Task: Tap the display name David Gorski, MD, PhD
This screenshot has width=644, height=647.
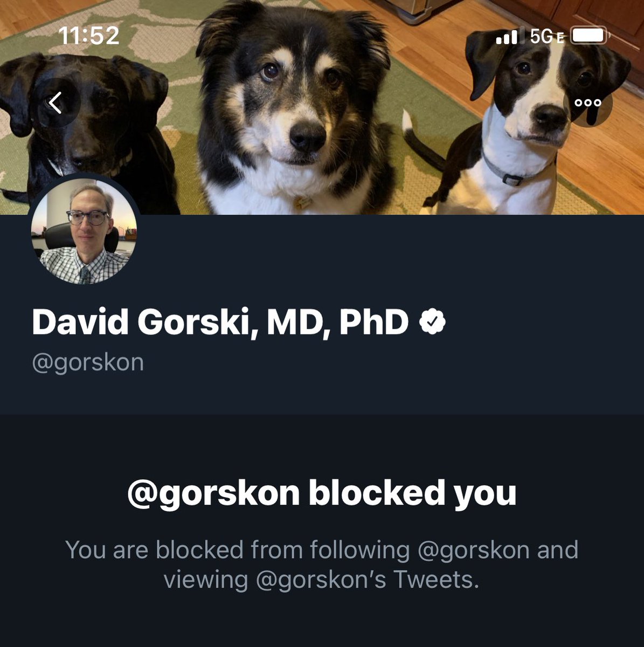Action: 220,322
